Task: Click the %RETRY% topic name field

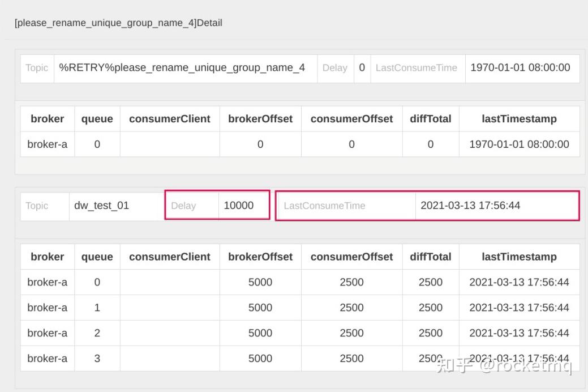Action: (x=182, y=68)
